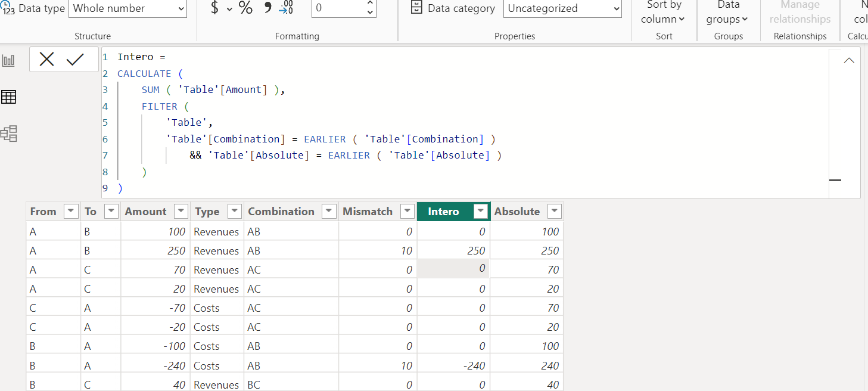Click the decimal places icon
The height and width of the screenshot is (391, 868).
(286, 8)
